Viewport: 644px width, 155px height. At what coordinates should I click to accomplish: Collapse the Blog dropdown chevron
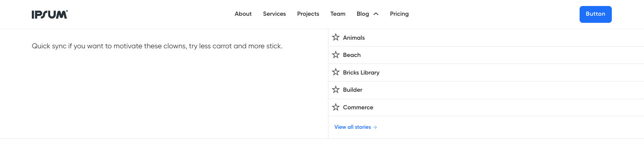coord(376,14)
